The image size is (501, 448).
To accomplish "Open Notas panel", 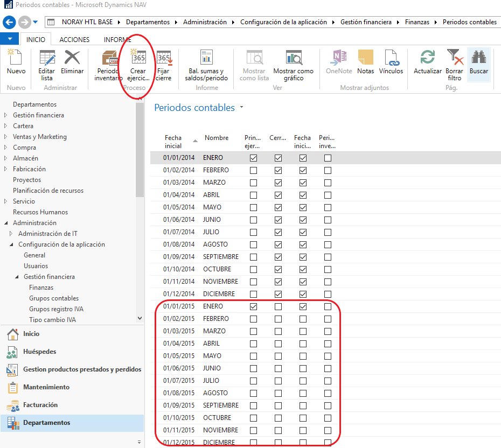I will [366, 62].
